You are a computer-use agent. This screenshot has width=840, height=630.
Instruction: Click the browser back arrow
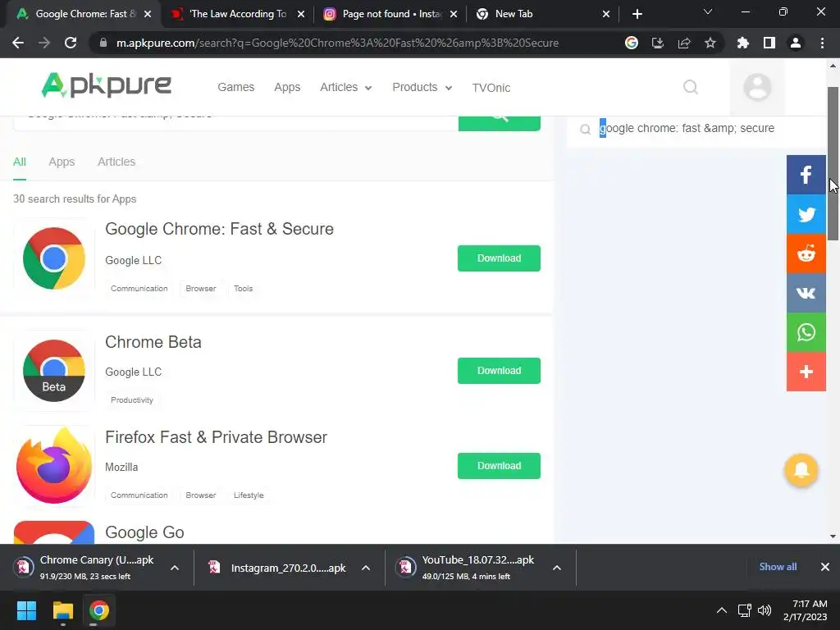tap(18, 43)
